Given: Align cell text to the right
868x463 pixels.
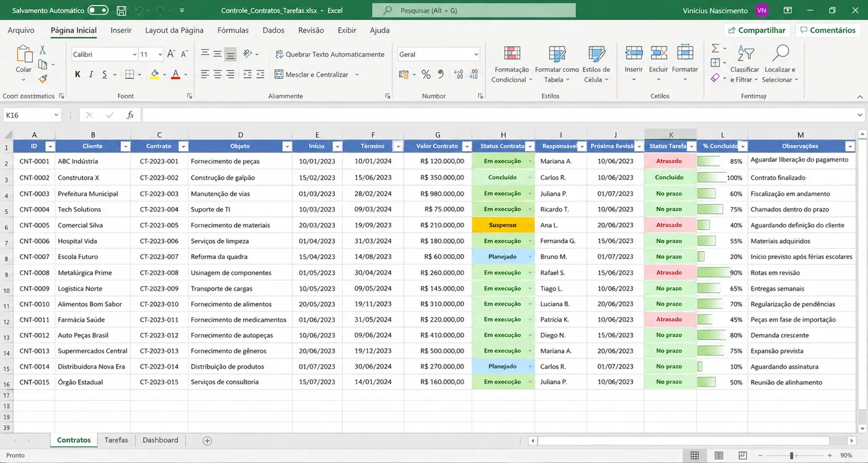Looking at the screenshot, I should click(x=230, y=74).
